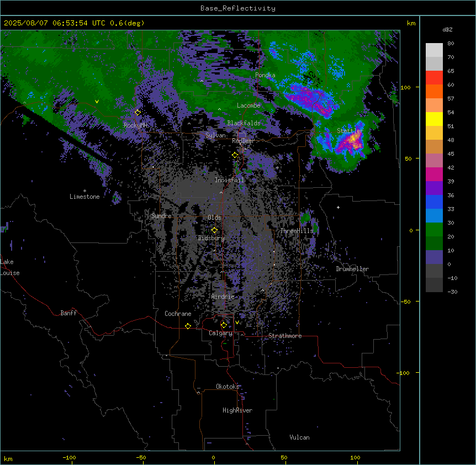This screenshot has height=465, width=476.
Task: Select the Olds label
Action: (x=214, y=218)
